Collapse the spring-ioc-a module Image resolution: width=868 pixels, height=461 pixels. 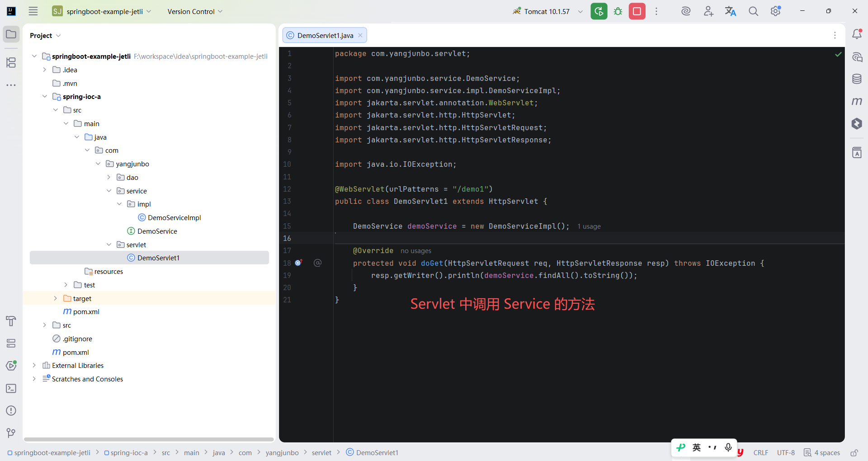[x=44, y=96]
